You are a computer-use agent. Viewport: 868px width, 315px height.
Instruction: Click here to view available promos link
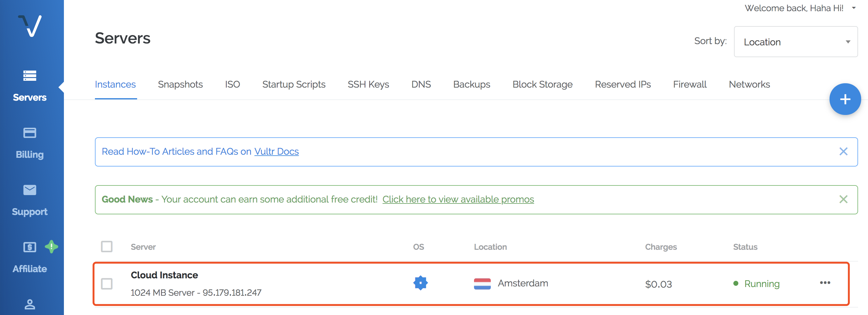tap(458, 200)
